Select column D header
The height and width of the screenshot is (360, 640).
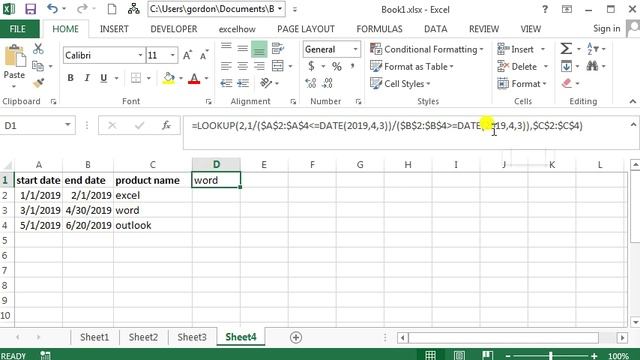point(216,164)
